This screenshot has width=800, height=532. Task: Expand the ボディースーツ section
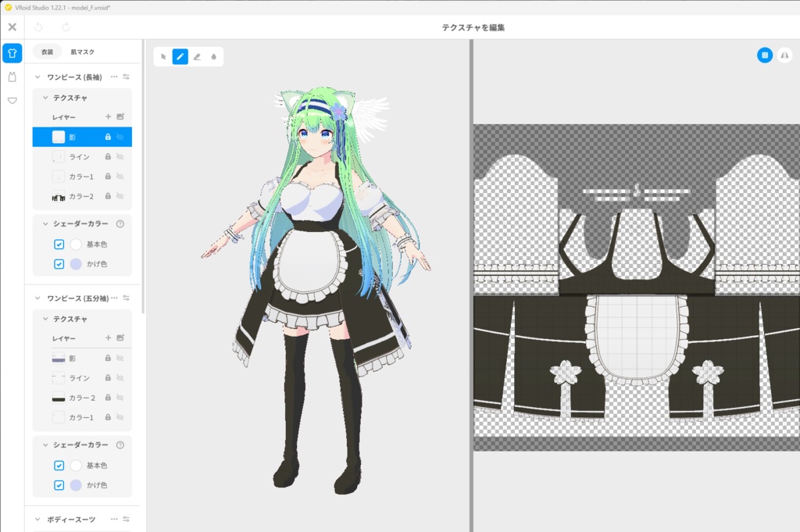36,517
